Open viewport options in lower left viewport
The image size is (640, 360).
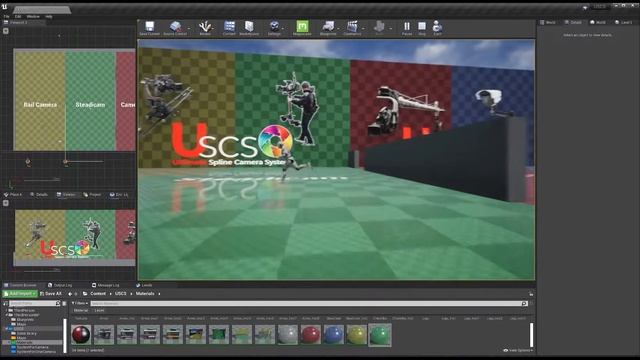[6, 203]
